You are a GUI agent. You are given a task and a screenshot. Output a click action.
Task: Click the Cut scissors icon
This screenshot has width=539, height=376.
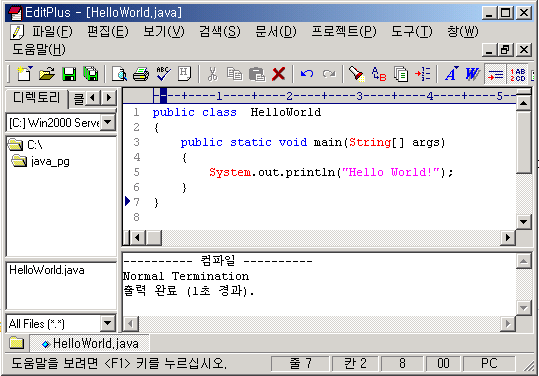(x=212, y=74)
